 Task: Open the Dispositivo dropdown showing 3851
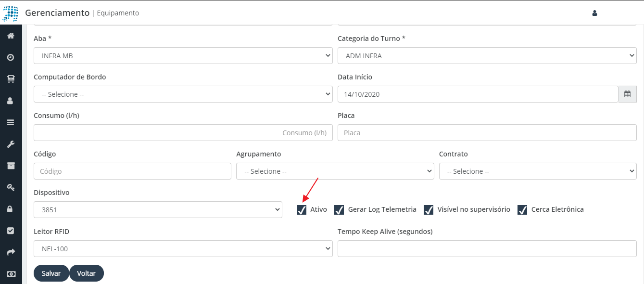158,210
